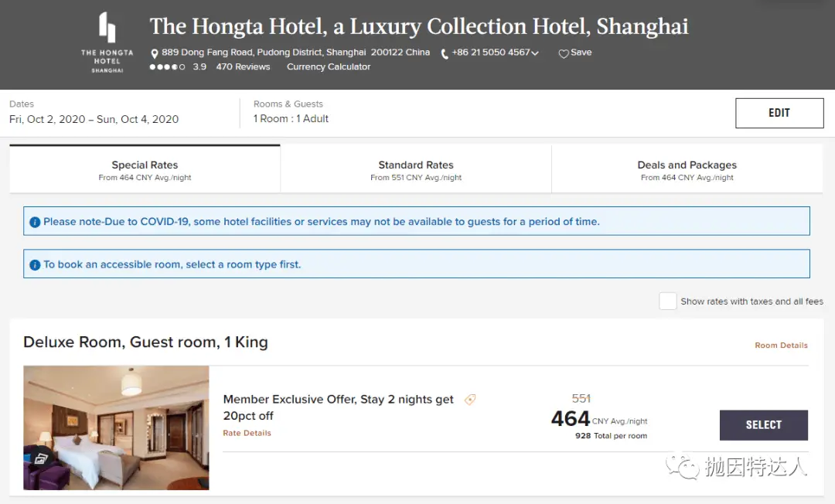This screenshot has height=504, width=835.
Task: Click the member offer tag icon
Action: click(x=469, y=400)
